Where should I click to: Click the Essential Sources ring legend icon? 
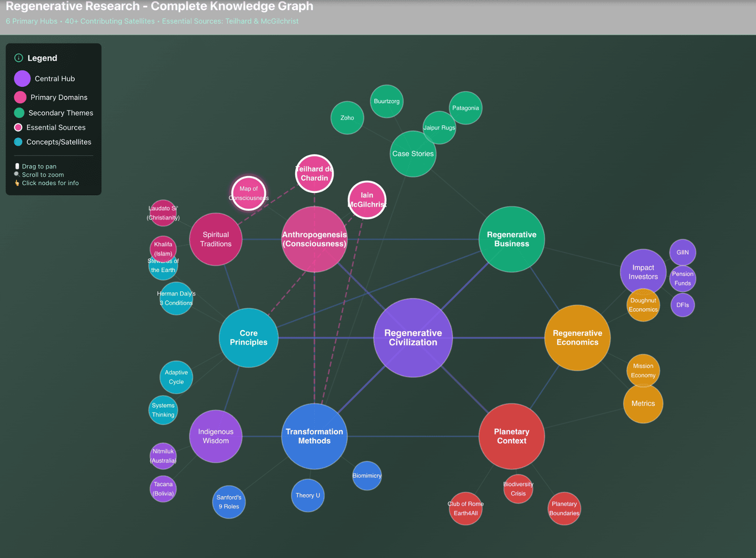click(18, 127)
